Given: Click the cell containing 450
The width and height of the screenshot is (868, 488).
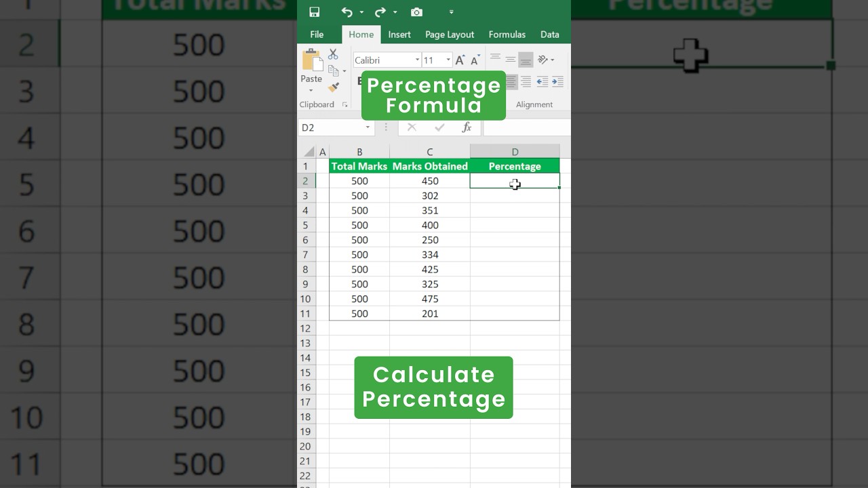Looking at the screenshot, I should pos(430,181).
